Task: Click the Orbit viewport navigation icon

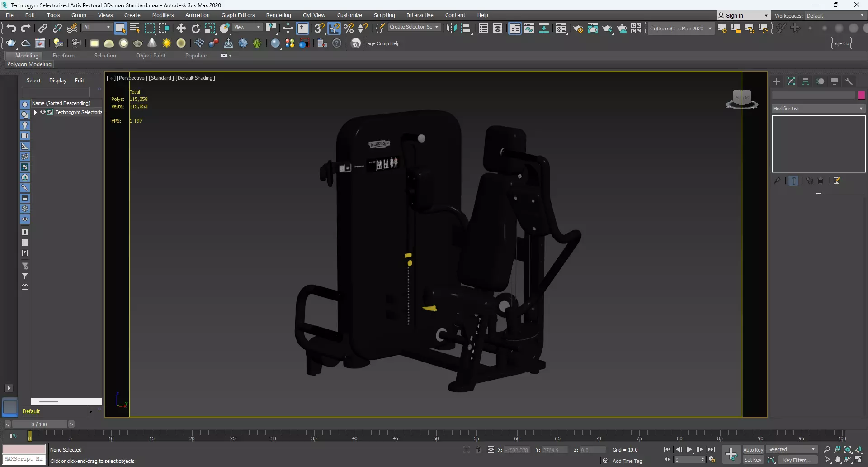Action: tap(848, 460)
